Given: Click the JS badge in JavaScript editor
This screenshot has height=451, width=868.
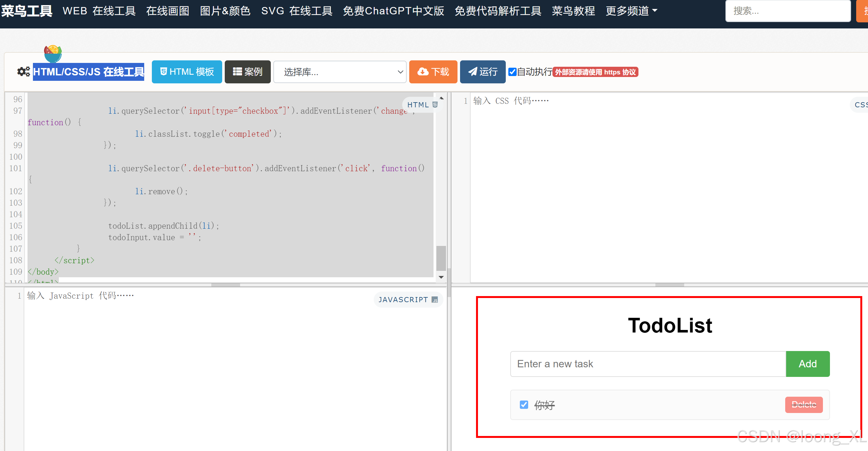Looking at the screenshot, I should point(435,300).
